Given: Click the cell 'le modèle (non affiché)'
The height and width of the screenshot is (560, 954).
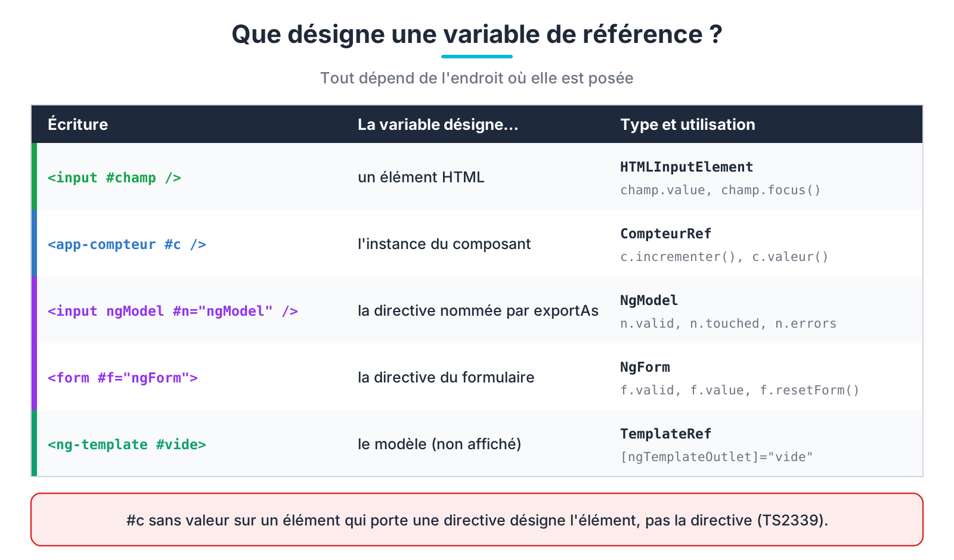Looking at the screenshot, I should [439, 444].
